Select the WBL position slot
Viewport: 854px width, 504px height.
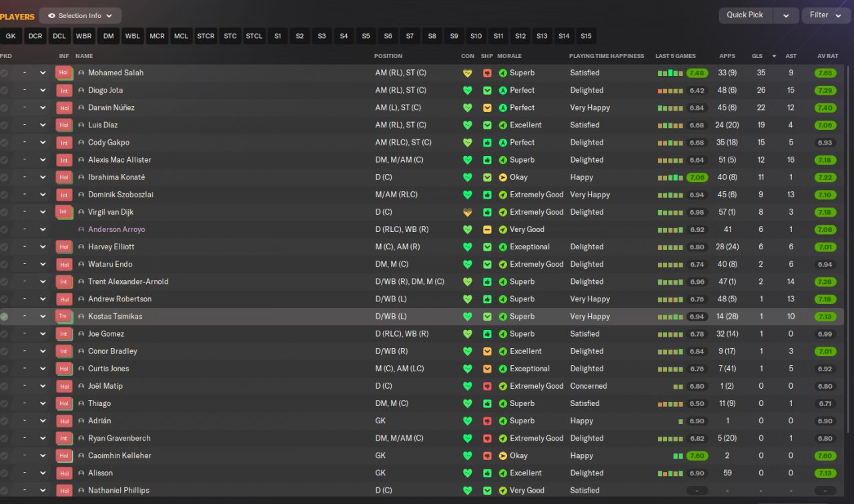click(133, 36)
